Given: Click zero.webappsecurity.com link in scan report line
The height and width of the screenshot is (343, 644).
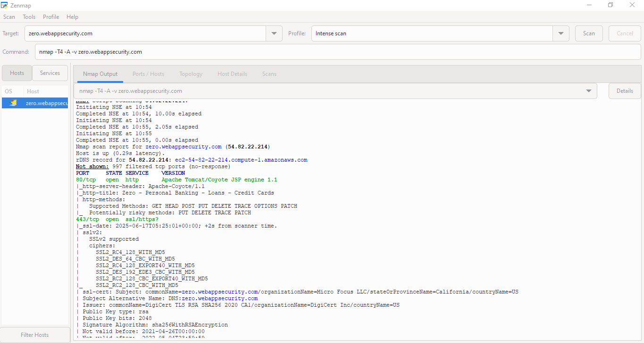Looking at the screenshot, I should [x=184, y=147].
